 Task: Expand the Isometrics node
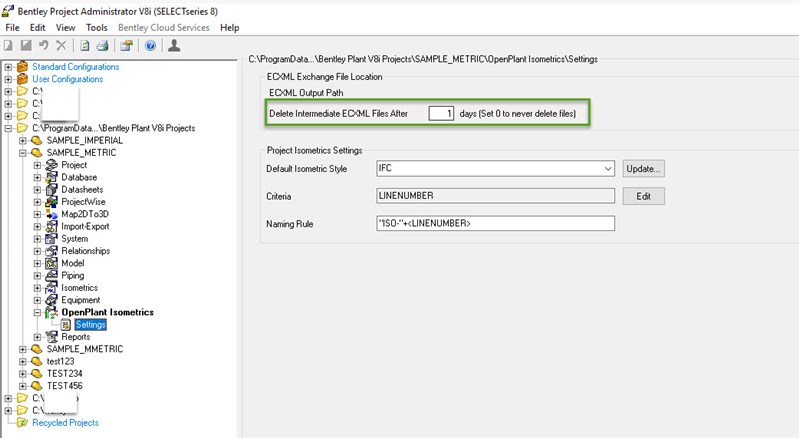coord(37,288)
